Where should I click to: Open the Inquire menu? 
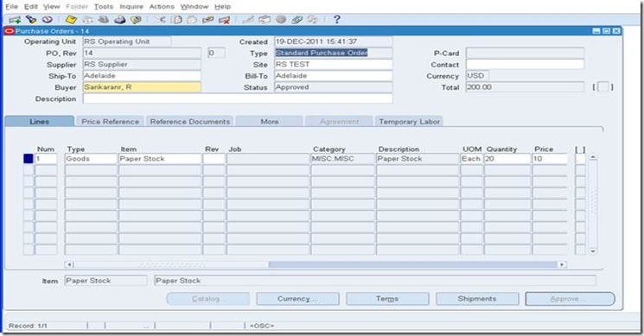[x=131, y=7]
